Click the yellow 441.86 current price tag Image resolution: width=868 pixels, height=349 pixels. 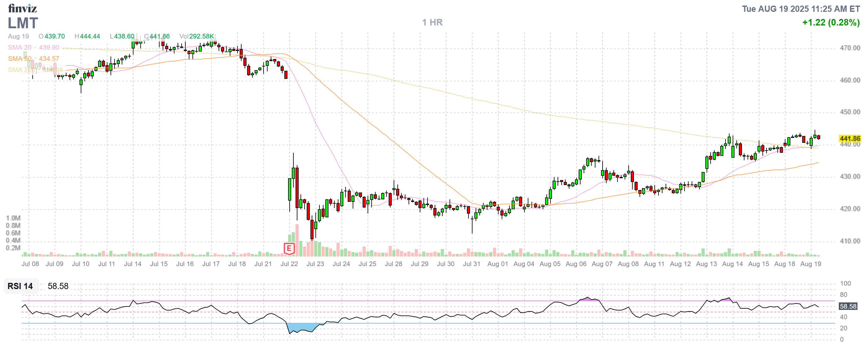(849, 138)
